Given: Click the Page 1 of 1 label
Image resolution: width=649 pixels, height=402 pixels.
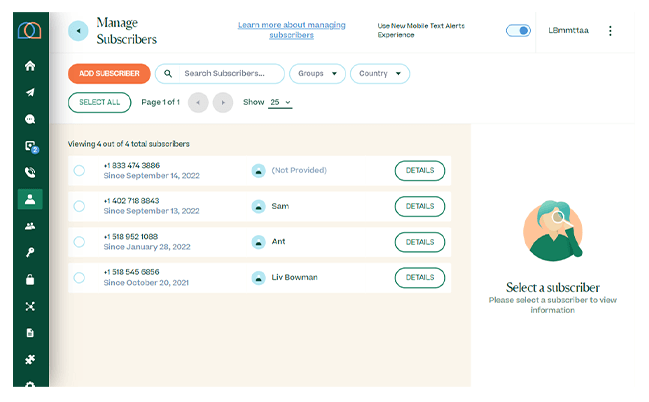Looking at the screenshot, I should click(161, 102).
